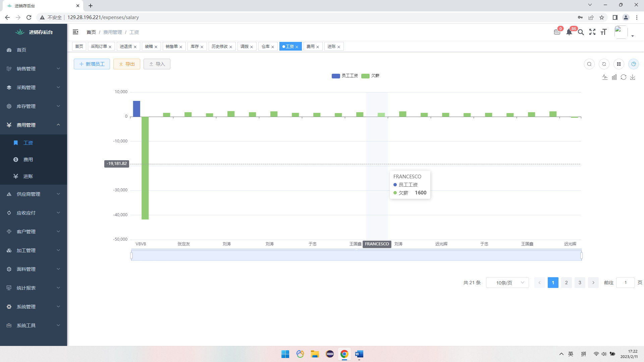Switch chart to line chart view
The width and height of the screenshot is (644, 362).
coord(605,77)
